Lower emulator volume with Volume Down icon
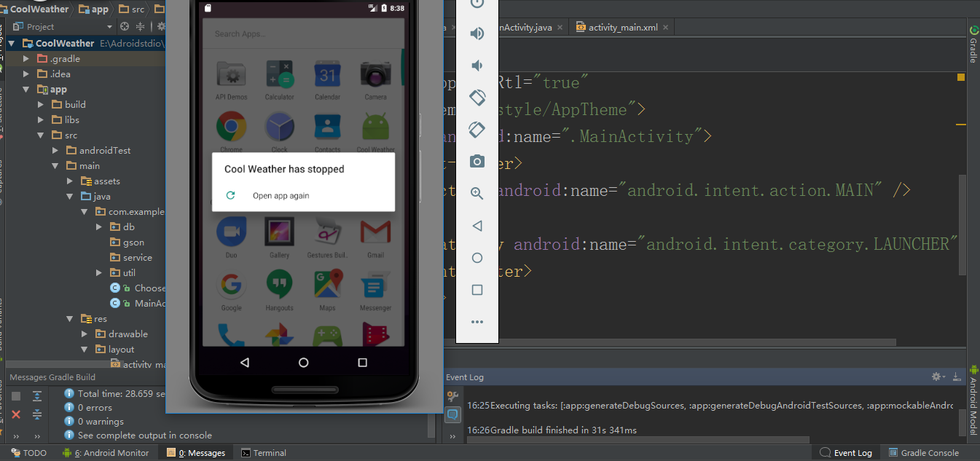 [x=477, y=66]
